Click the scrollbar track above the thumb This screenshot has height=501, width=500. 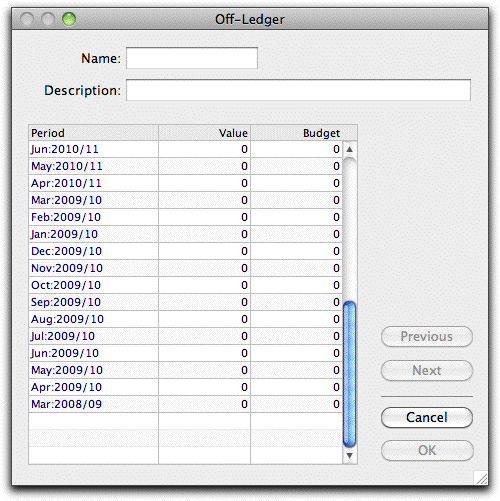click(349, 229)
